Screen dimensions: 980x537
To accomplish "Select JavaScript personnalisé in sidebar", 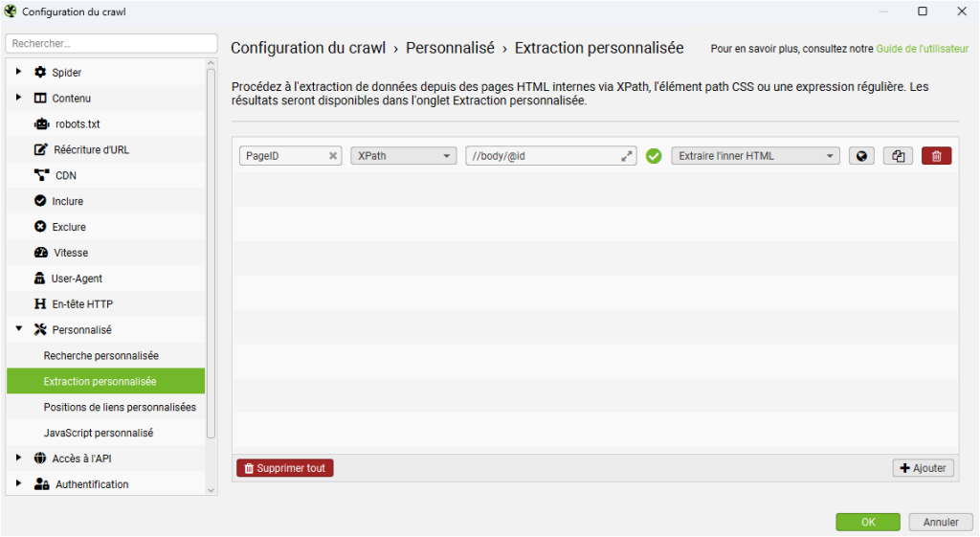I will click(98, 433).
